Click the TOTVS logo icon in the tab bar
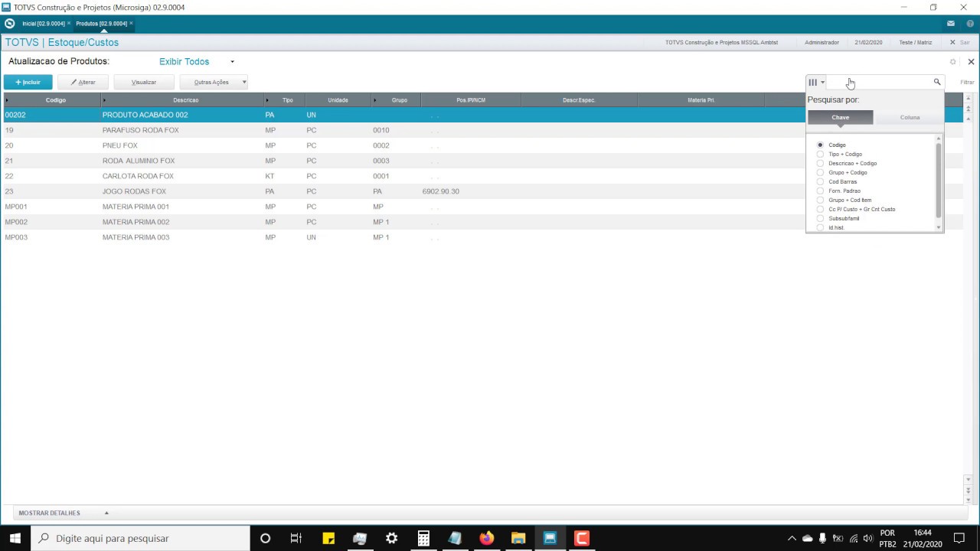The height and width of the screenshot is (551, 980). 10,24
